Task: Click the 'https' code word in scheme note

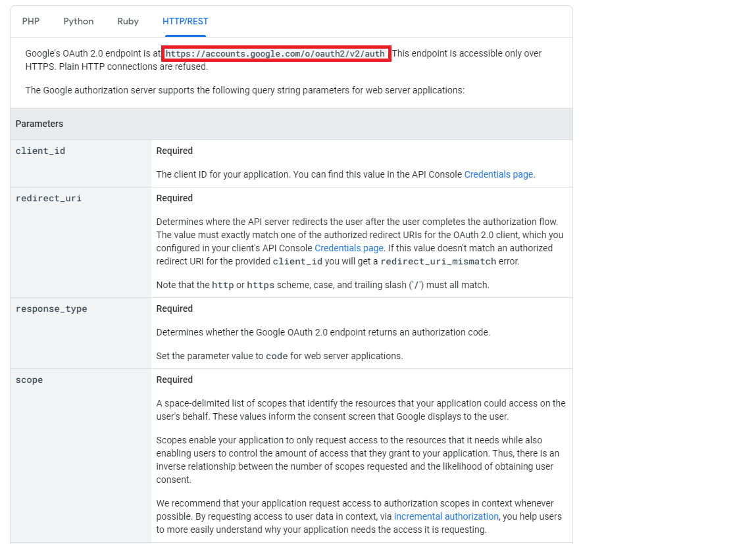Action: pyautogui.click(x=261, y=285)
